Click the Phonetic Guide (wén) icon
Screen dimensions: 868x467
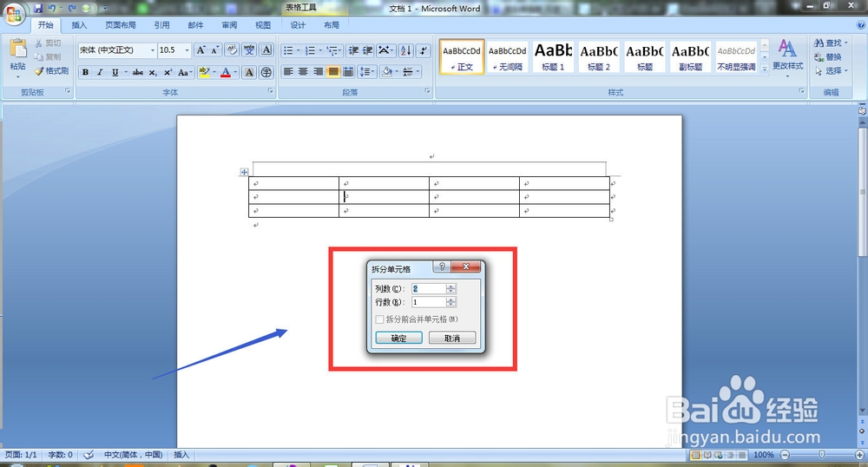tap(249, 50)
